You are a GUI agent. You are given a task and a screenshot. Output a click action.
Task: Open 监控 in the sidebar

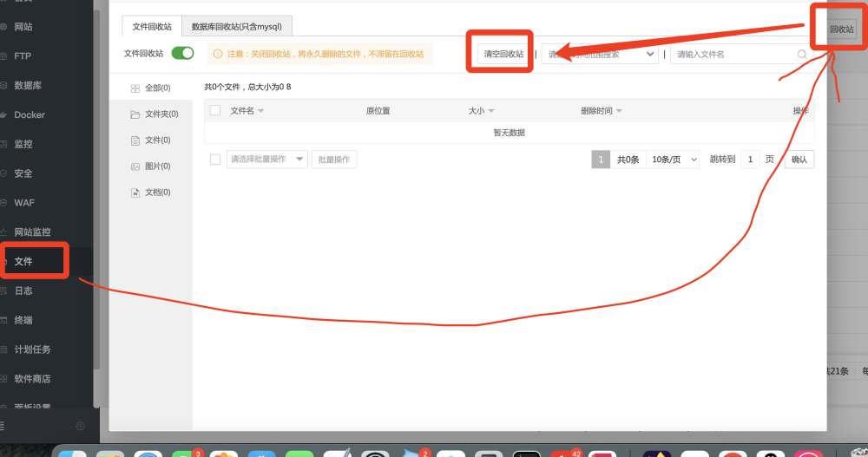pos(23,144)
